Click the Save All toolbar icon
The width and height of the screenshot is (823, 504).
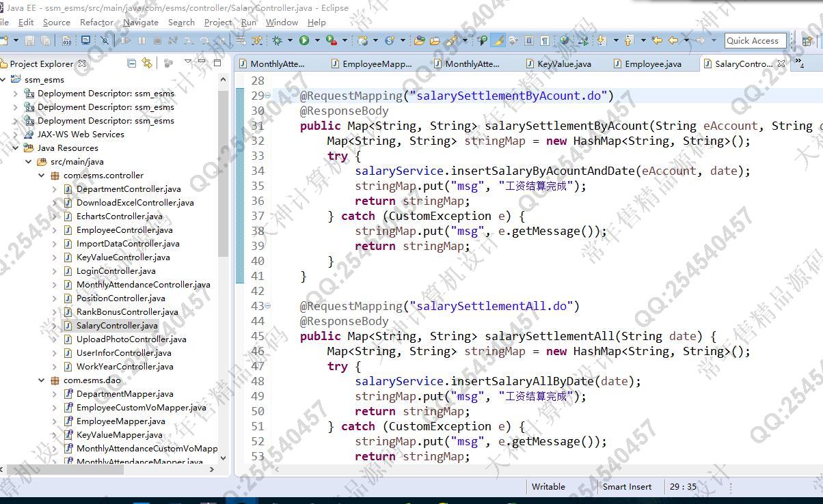(x=45, y=41)
